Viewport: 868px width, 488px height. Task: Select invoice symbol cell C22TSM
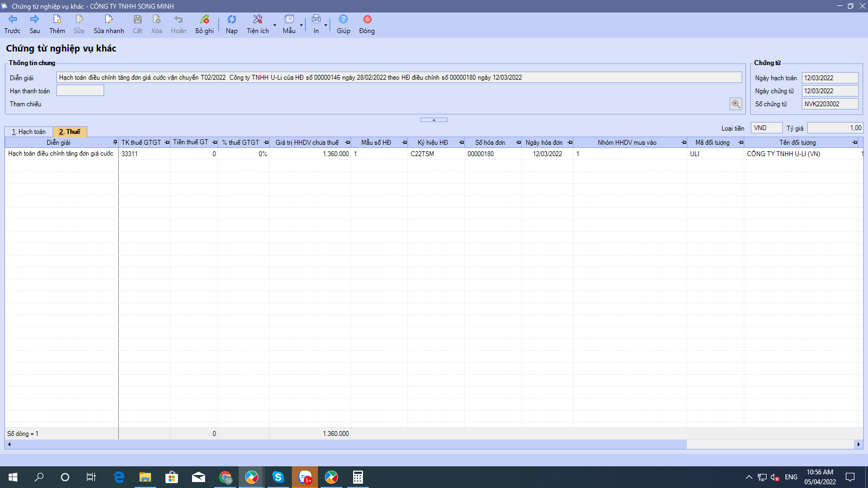click(436, 154)
